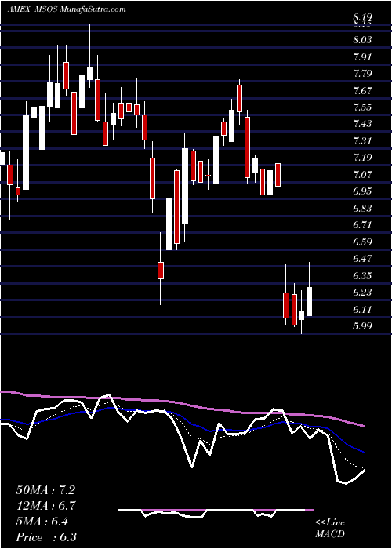Screen dimensions: 392x549
Task: Click the AMEX MSOS MunafaSutra.com title text
Action: click(67, 9)
